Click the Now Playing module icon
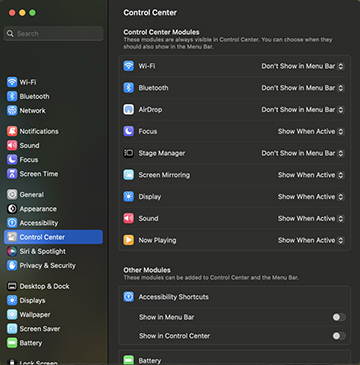The image size is (360, 365). coord(129,240)
